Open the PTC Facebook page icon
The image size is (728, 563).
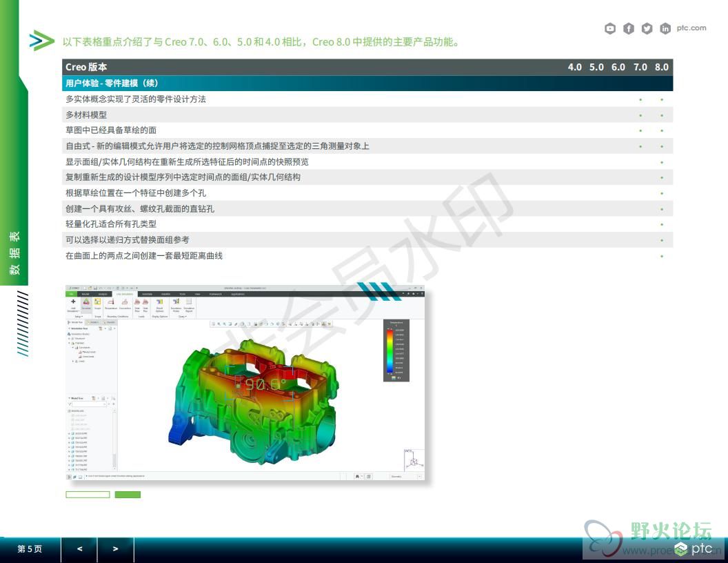tap(628, 28)
